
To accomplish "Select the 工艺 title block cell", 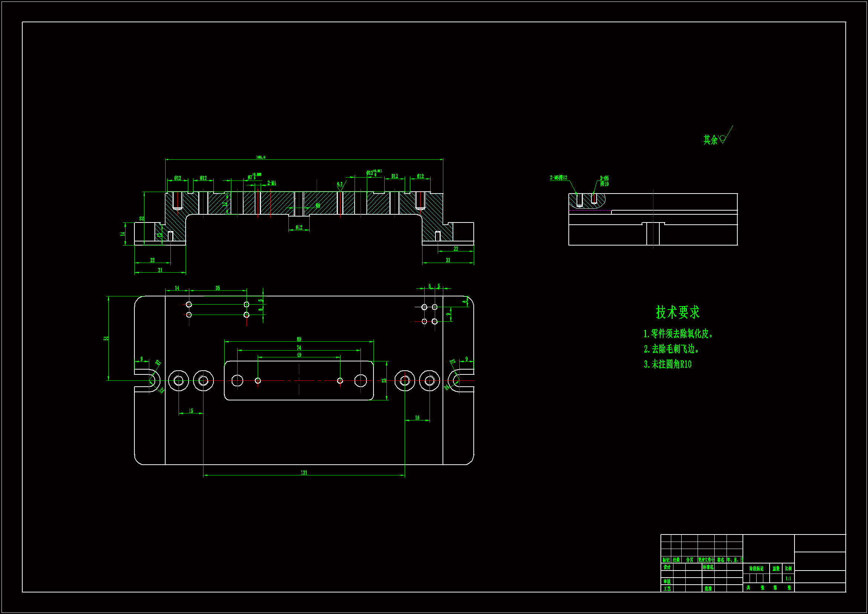I will click(x=667, y=589).
